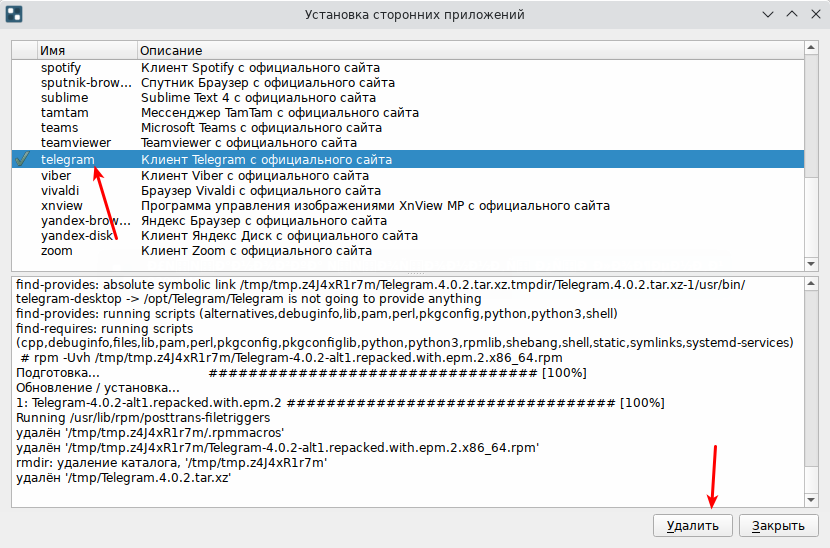Select the zoom row
This screenshot has height=548, width=830.
(x=408, y=250)
